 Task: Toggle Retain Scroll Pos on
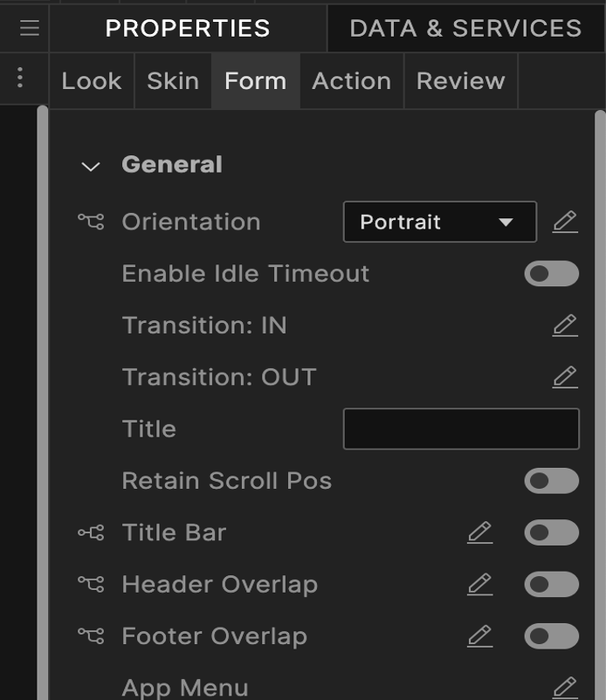(551, 481)
